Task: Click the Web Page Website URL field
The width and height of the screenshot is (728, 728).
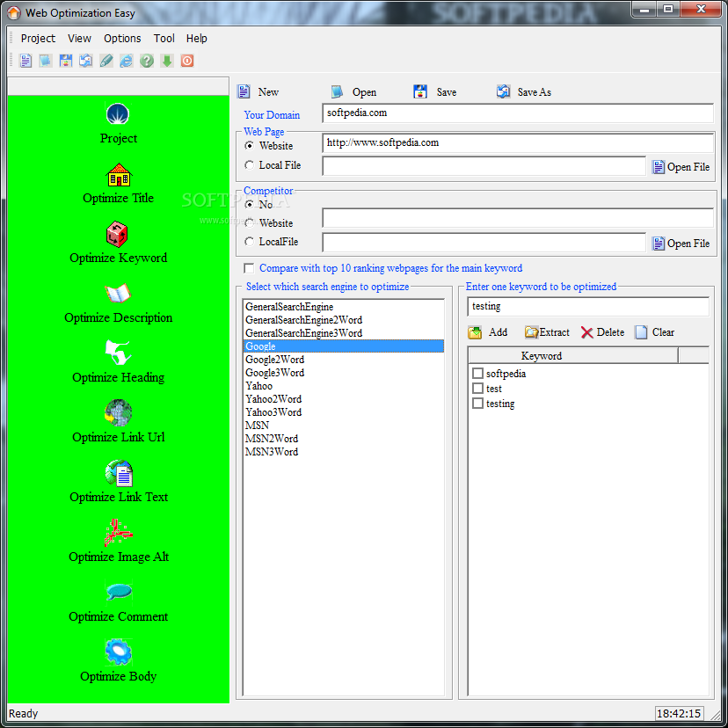Action: [x=518, y=143]
